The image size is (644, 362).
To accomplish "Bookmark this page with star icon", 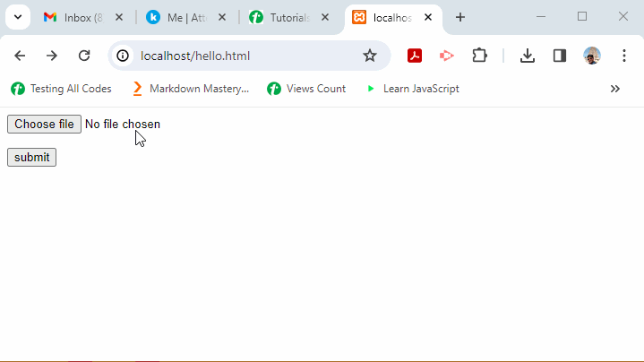I will point(370,56).
